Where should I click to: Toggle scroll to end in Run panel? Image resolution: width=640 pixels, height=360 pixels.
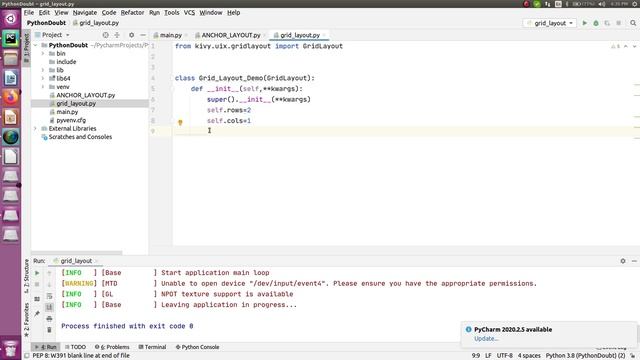click(49, 307)
